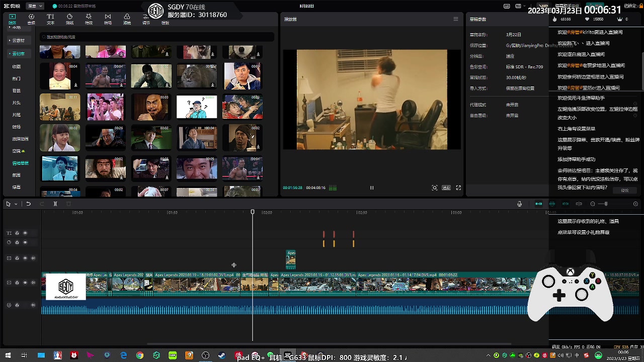The image size is (644, 362).
Task: Open the 转场 transitions tab in top toolbar
Action: pos(108,19)
